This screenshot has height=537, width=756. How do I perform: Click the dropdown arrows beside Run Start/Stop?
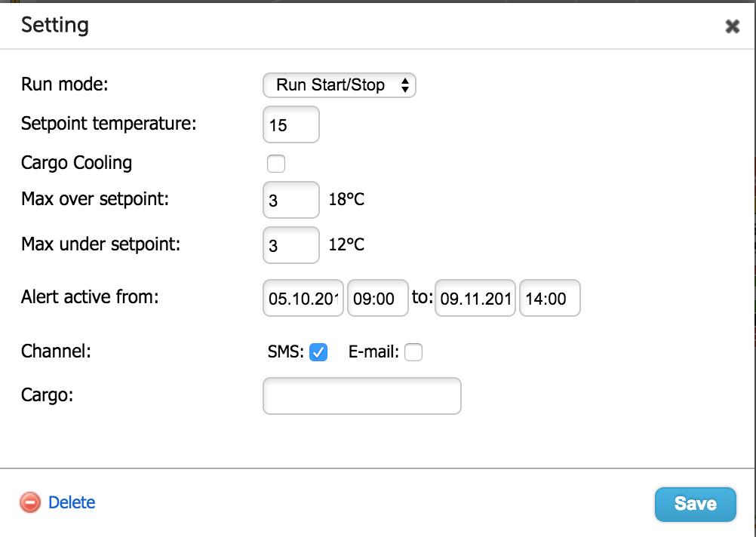[x=407, y=85]
